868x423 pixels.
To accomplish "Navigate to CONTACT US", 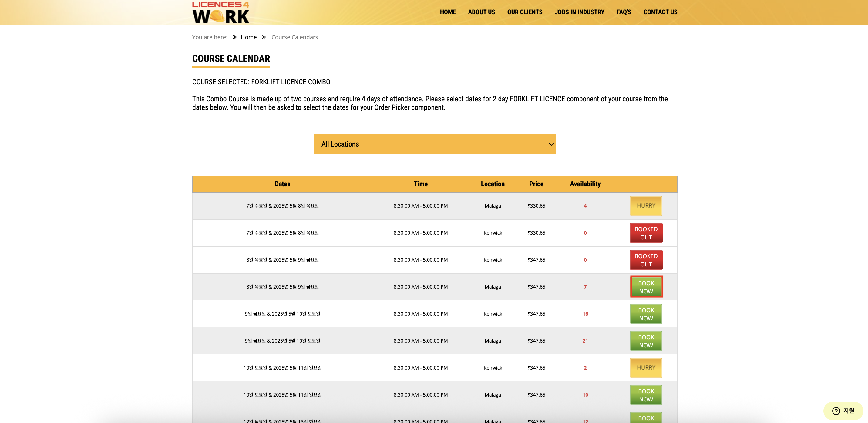I will click(660, 12).
